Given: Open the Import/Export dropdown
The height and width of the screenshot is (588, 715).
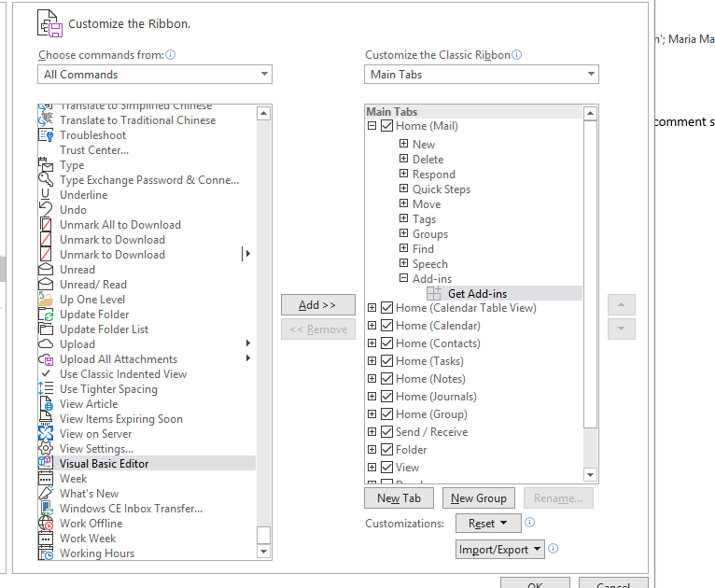Looking at the screenshot, I should (x=499, y=549).
